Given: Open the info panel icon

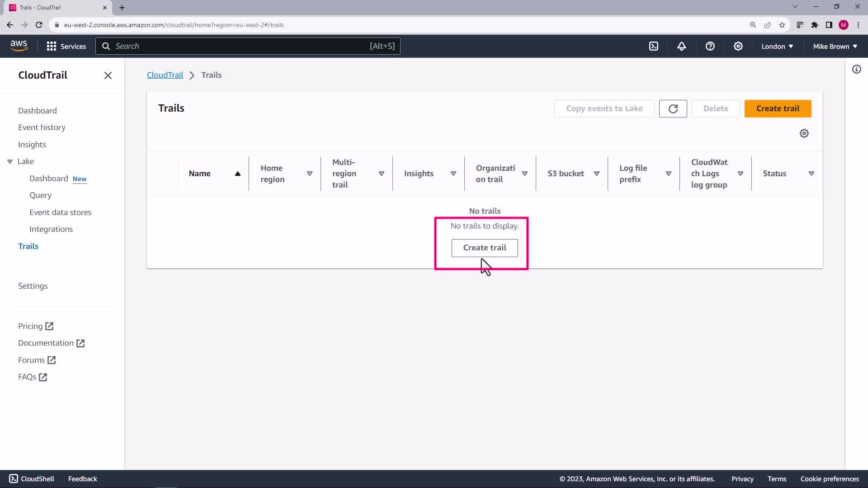Looking at the screenshot, I should tap(856, 69).
